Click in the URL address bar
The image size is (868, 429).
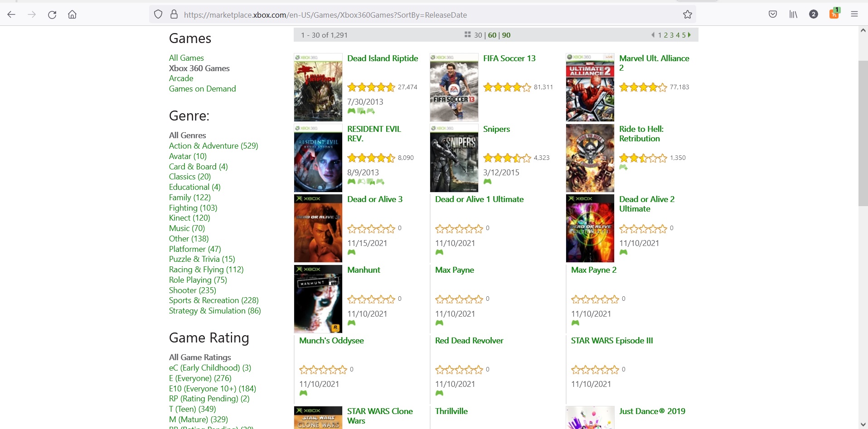(x=422, y=15)
